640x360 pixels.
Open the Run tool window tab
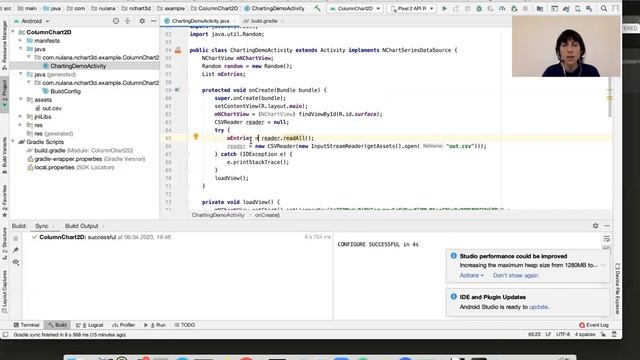(155, 325)
